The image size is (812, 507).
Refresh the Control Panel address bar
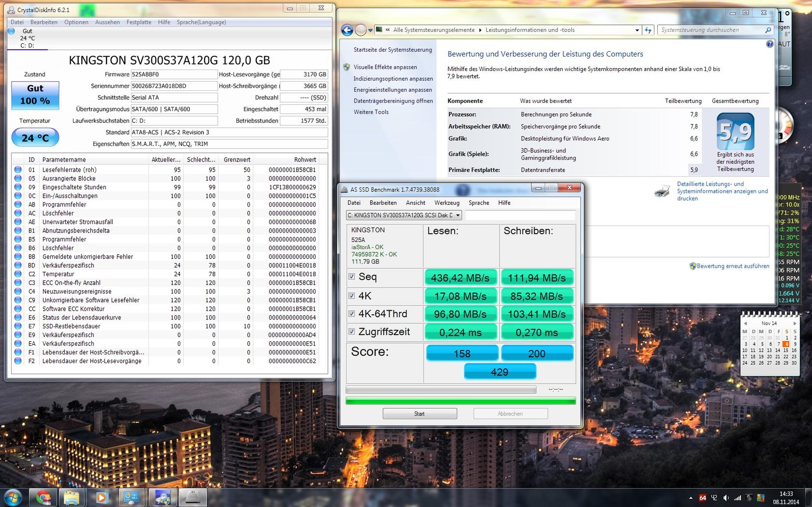648,30
